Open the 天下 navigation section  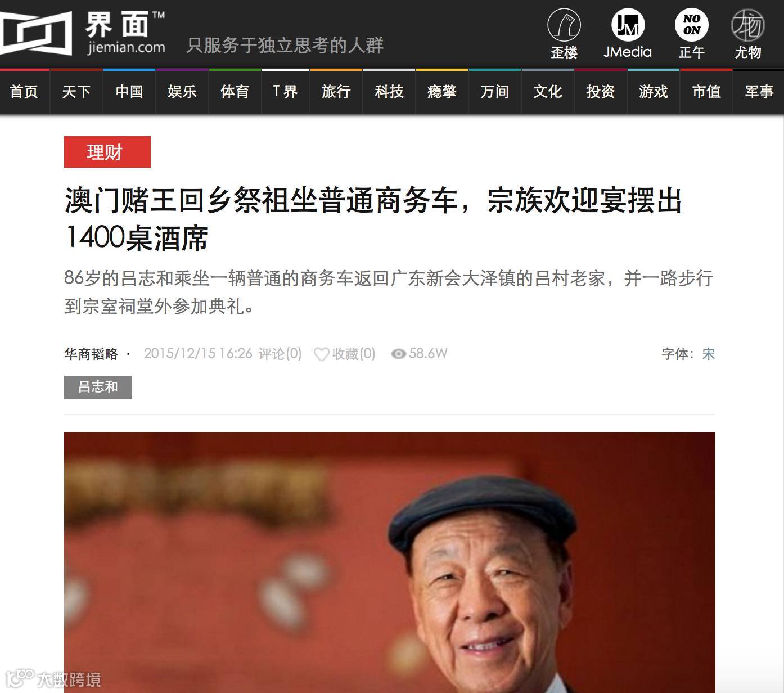(76, 91)
